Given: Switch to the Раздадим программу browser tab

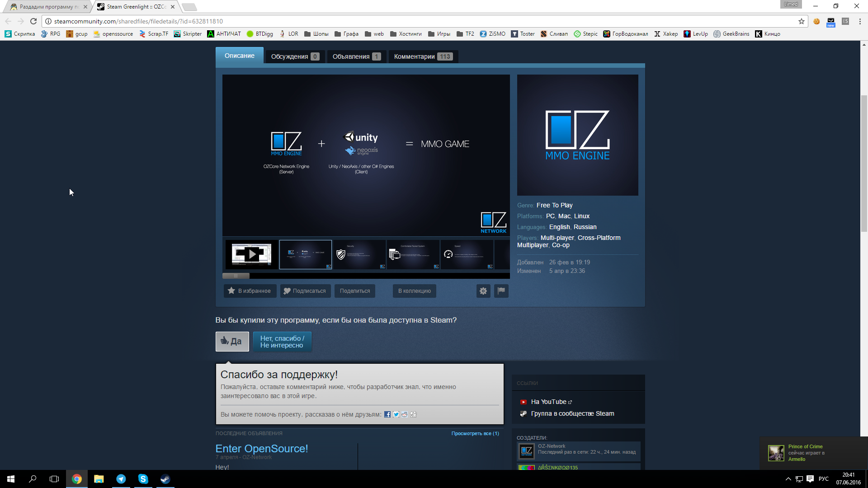Looking at the screenshot, I should tap(47, 7).
